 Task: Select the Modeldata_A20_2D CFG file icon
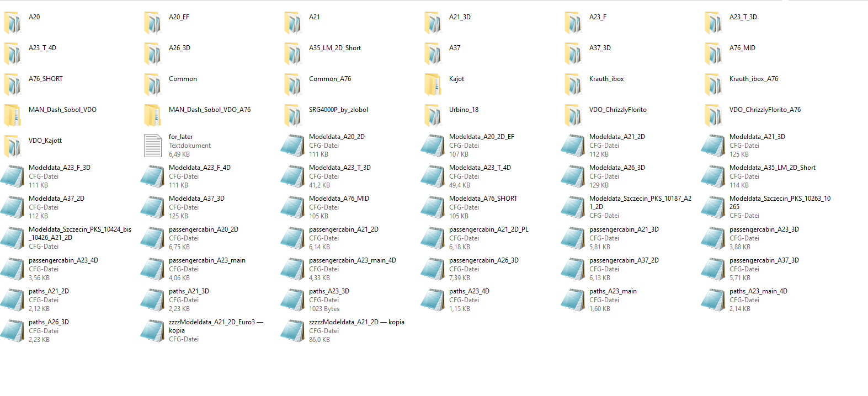(293, 146)
